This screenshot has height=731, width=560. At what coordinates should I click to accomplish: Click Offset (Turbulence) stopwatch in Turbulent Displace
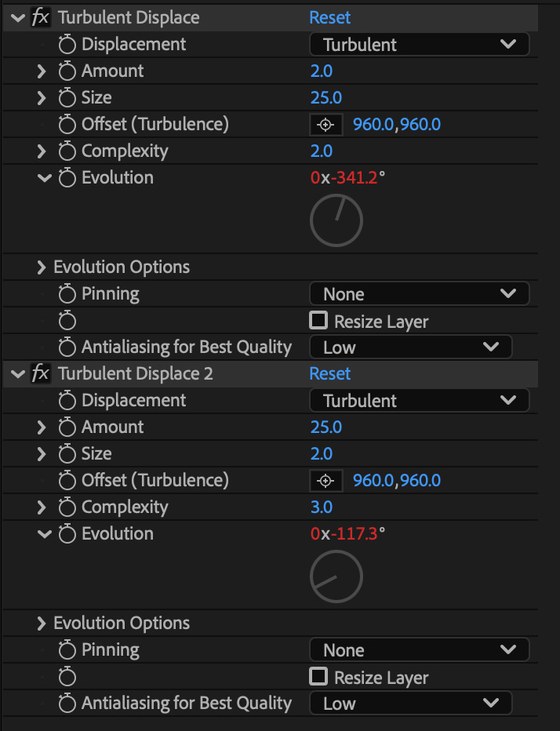[x=67, y=124]
